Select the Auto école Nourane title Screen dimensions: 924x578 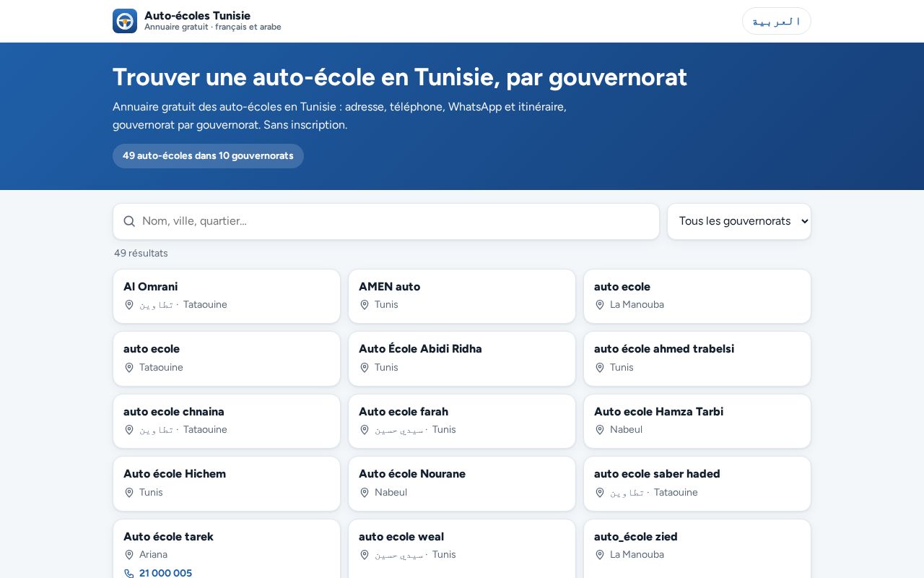click(x=412, y=474)
